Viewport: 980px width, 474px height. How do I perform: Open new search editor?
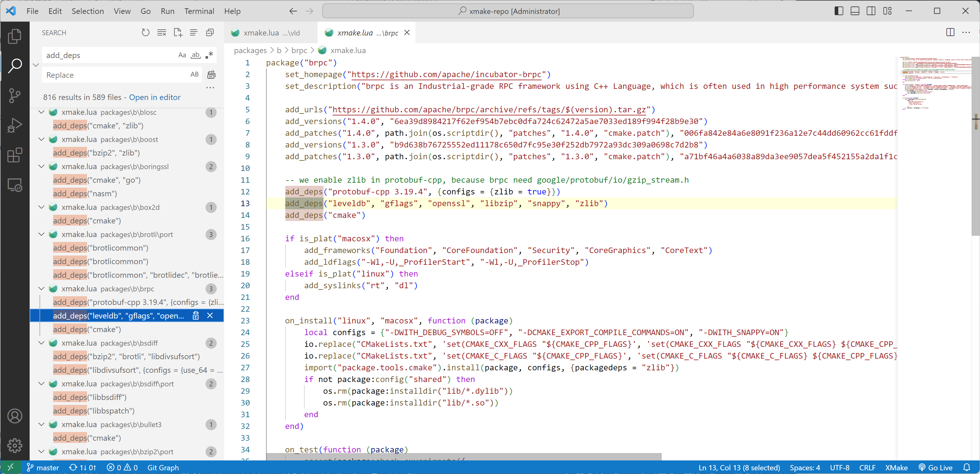[x=178, y=33]
